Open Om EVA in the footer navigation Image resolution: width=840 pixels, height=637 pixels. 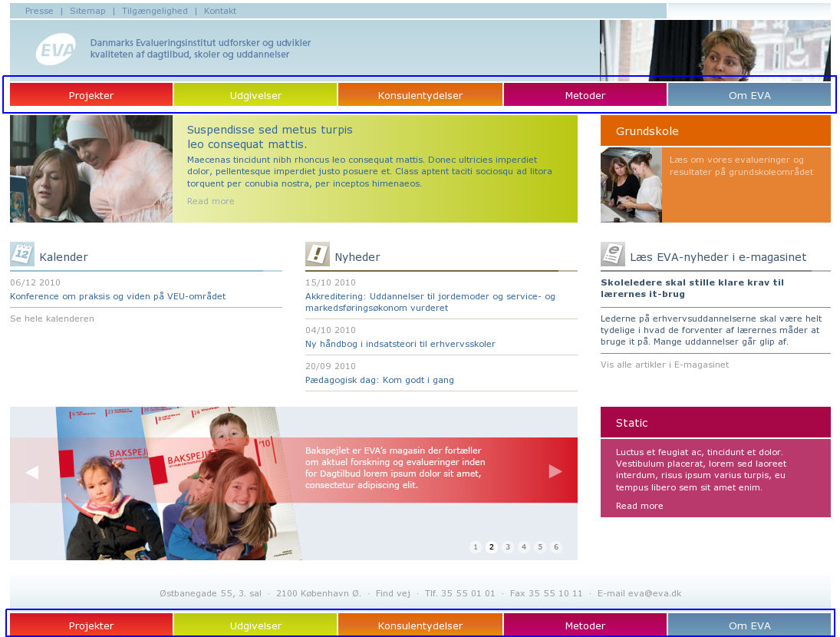749,625
